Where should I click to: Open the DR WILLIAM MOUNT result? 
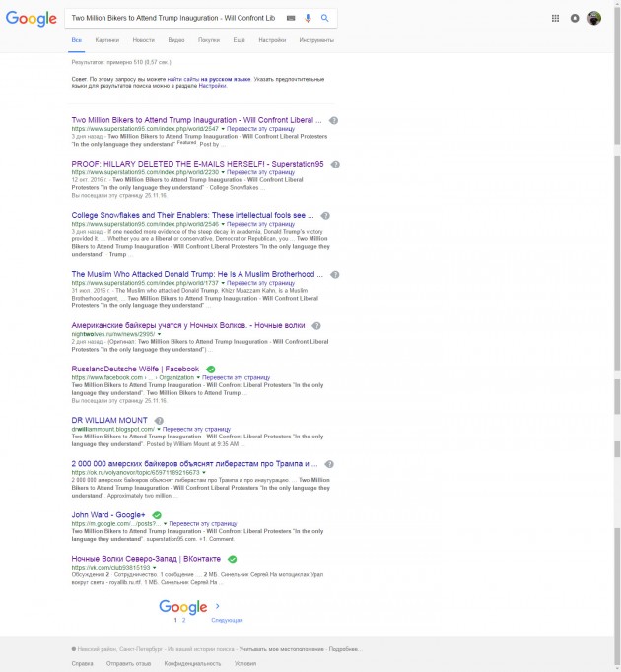click(109, 420)
